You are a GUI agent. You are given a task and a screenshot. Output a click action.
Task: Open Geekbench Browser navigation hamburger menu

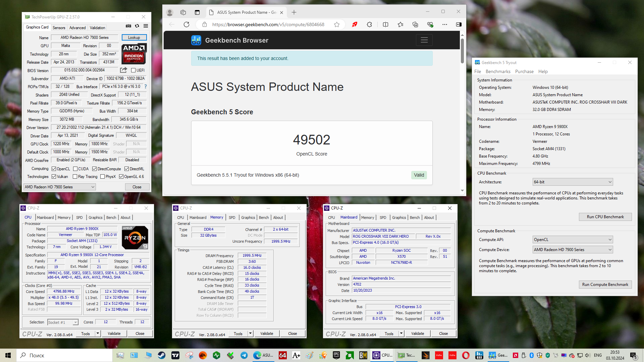pyautogui.click(x=424, y=40)
